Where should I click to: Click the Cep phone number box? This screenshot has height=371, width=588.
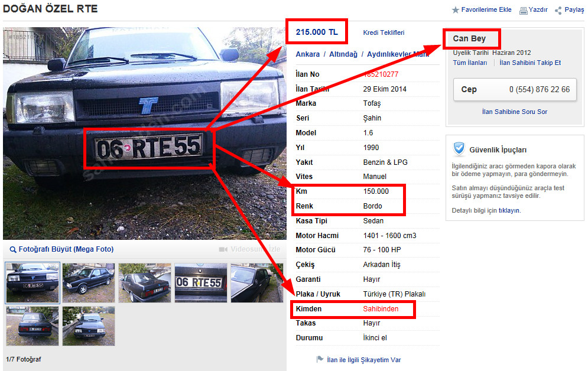515,90
